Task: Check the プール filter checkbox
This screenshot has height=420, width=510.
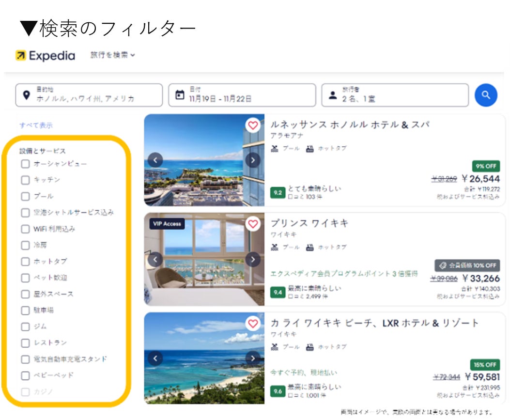Action: point(25,196)
